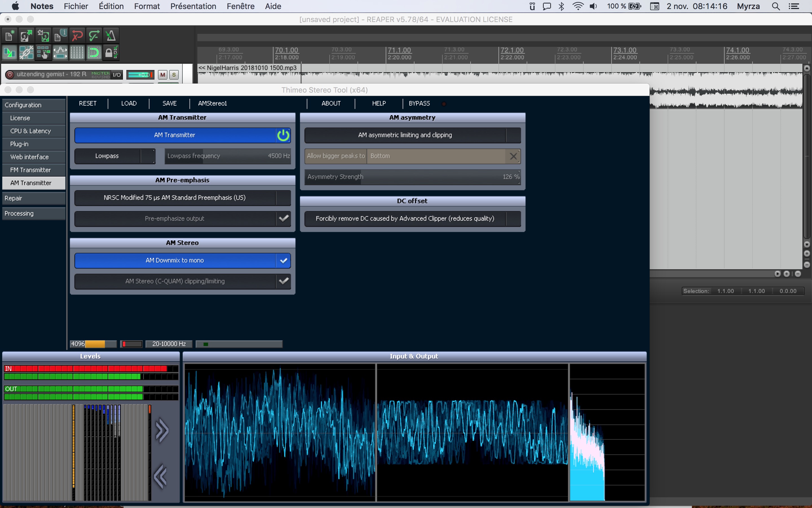812x508 pixels.
Task: Open the Bluetooth menu bar icon
Action: (561, 6)
